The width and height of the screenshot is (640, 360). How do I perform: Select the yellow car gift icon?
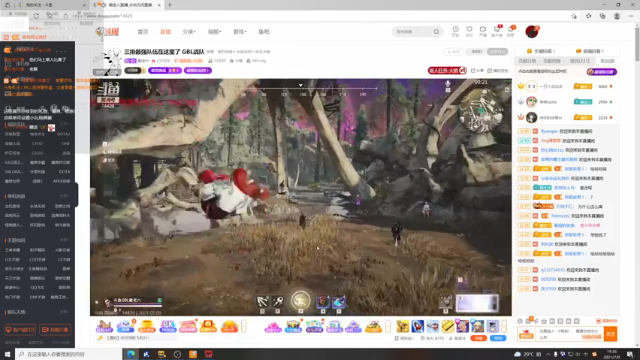(x=373, y=326)
